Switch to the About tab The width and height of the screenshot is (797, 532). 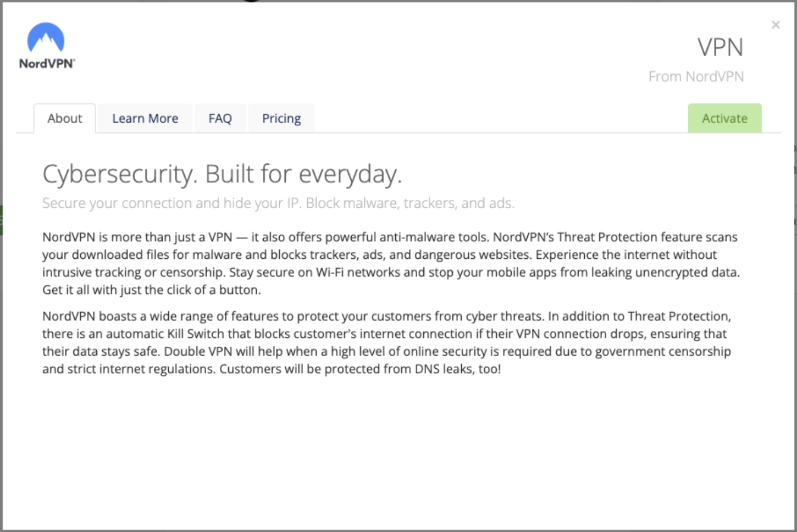click(65, 118)
